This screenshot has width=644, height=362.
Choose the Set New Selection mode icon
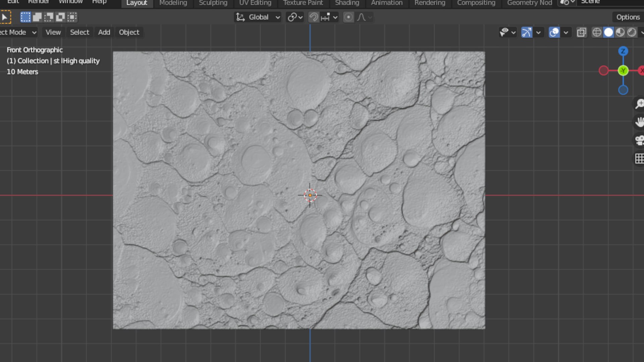click(x=25, y=17)
